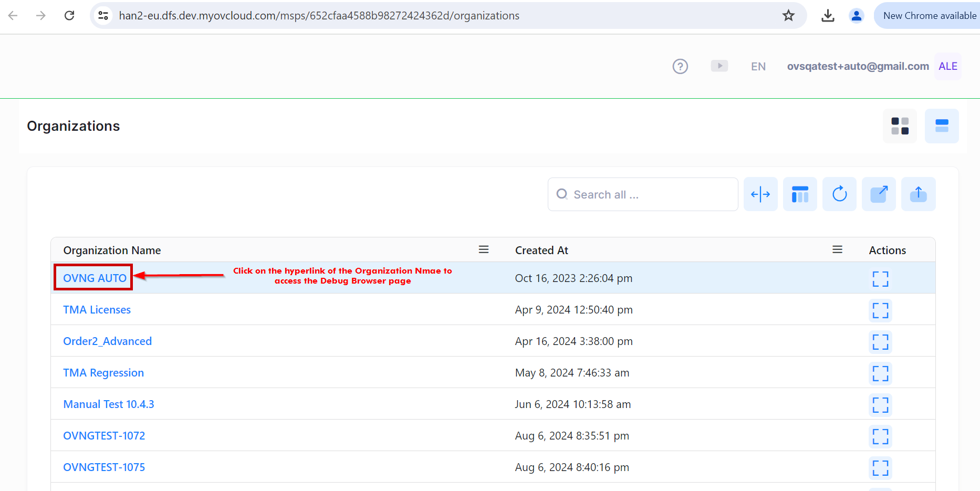Click the open-in-new-window icon
This screenshot has width=980, height=491.
click(x=879, y=194)
